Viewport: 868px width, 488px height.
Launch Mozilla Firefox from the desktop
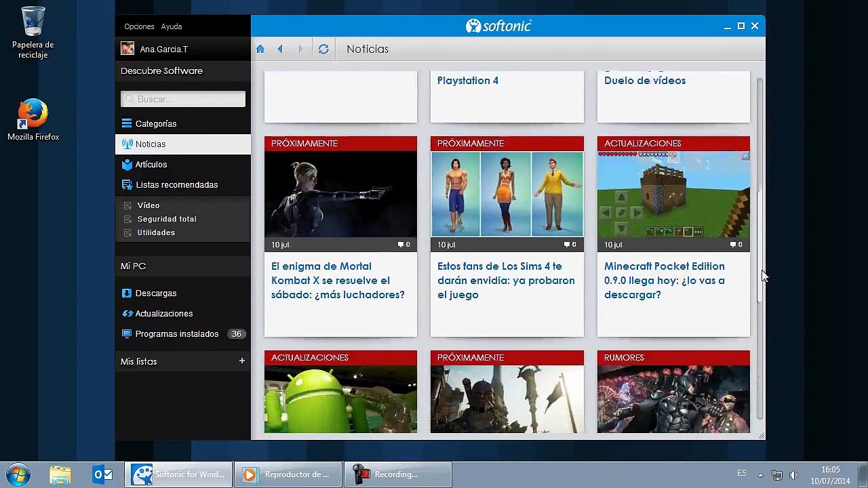click(33, 121)
